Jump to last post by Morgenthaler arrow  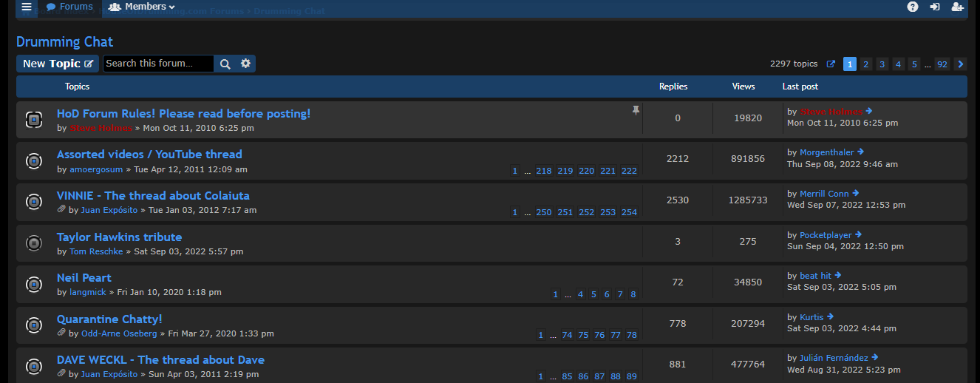point(860,152)
